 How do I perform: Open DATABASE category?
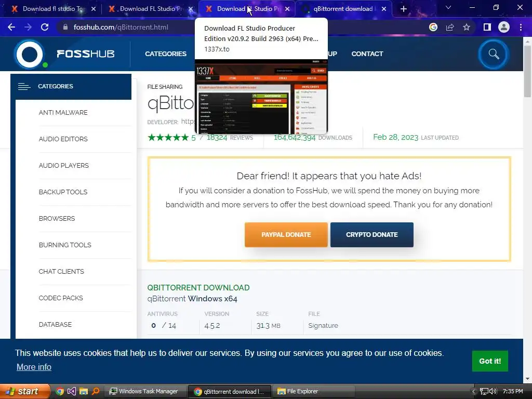(55, 324)
